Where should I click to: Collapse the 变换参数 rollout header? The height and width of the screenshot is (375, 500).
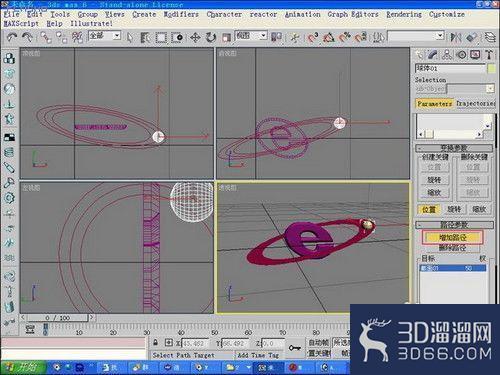point(454,148)
